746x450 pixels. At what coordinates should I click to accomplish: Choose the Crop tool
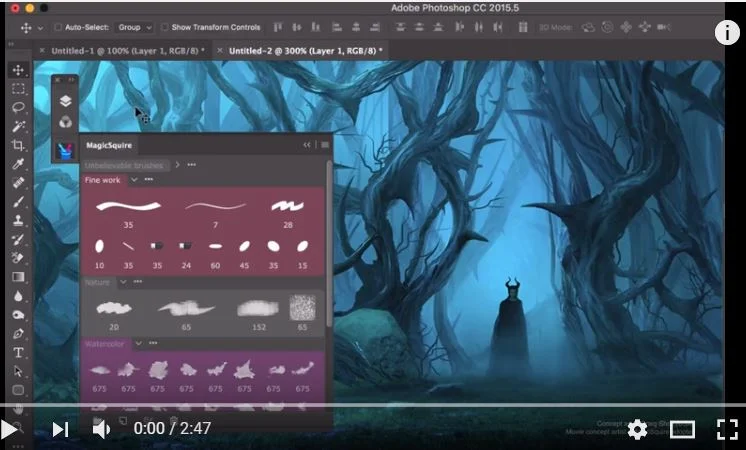pos(18,145)
